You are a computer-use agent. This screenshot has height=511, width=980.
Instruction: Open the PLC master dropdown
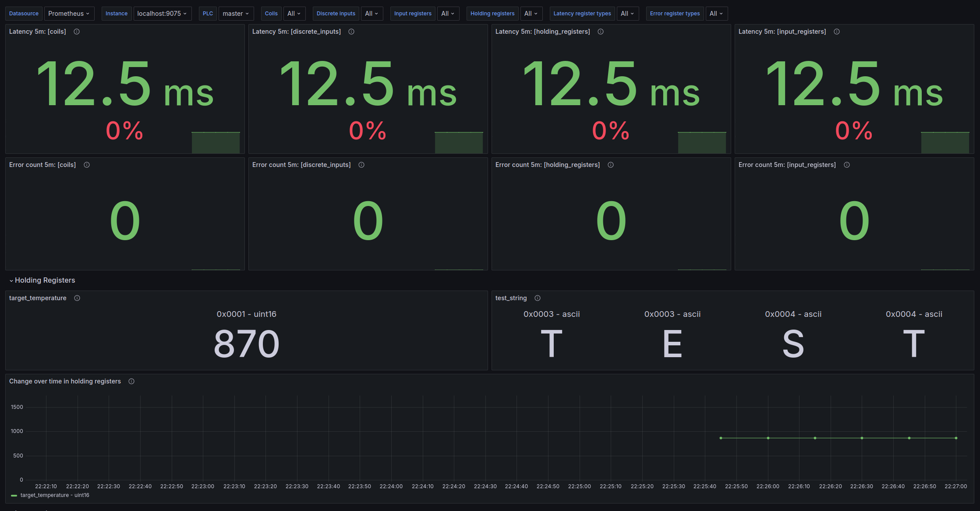click(236, 14)
